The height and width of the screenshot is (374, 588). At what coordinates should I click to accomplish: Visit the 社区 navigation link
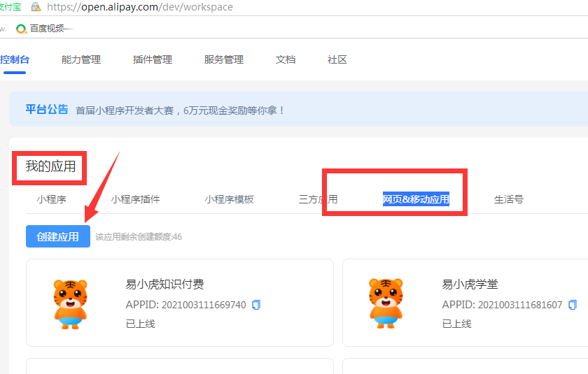337,59
